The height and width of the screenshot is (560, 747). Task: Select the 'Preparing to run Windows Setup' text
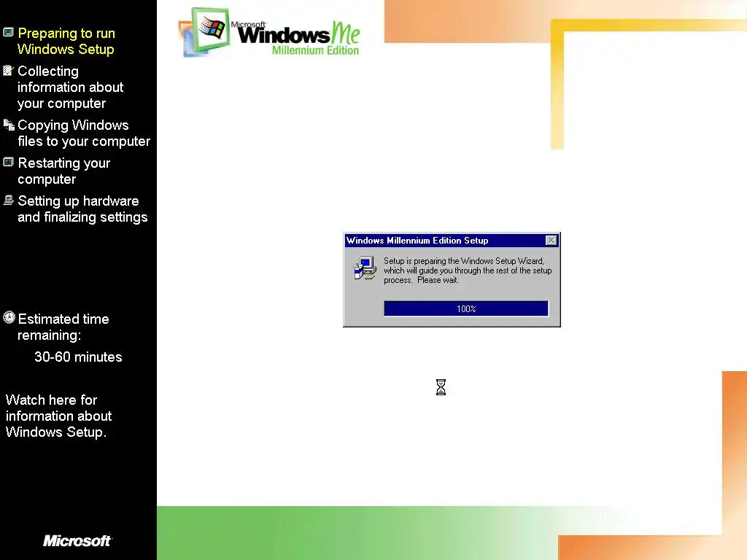66,41
